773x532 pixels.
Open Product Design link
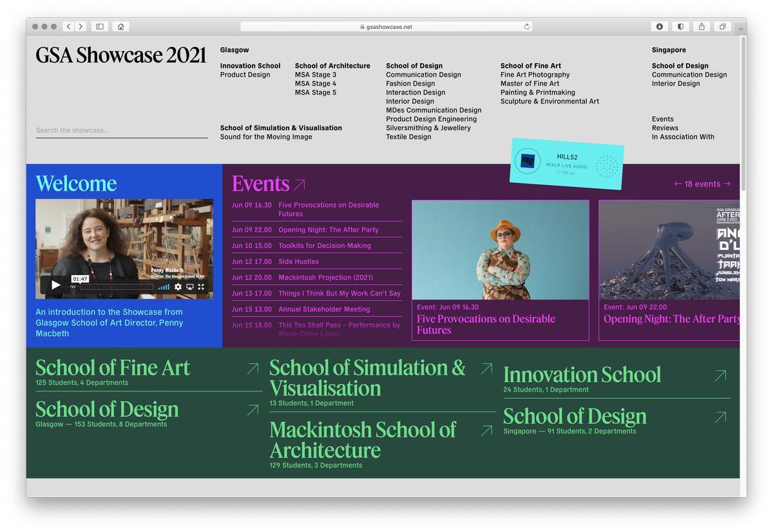click(x=245, y=75)
